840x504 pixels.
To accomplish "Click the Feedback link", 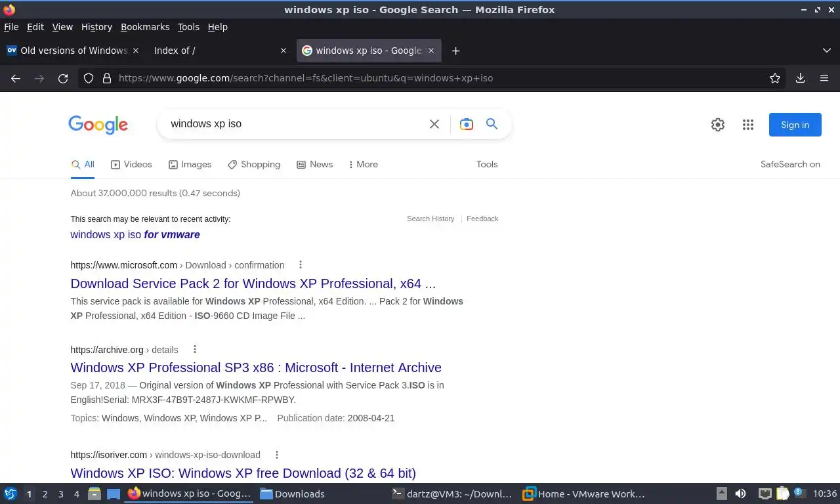I will coord(482,219).
